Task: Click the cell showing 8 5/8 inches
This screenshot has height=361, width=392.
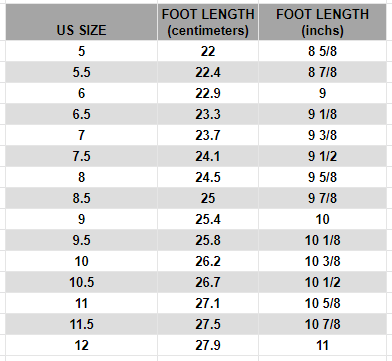Action: pyautogui.click(x=322, y=51)
